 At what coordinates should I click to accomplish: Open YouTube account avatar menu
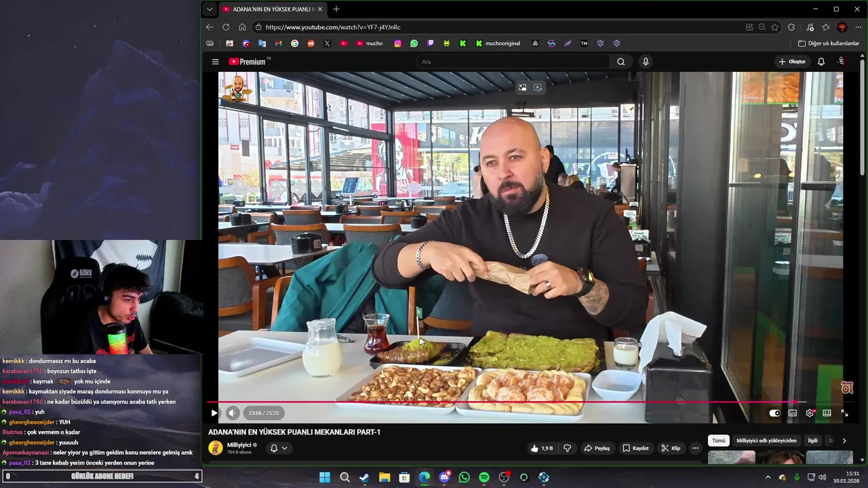tap(842, 62)
